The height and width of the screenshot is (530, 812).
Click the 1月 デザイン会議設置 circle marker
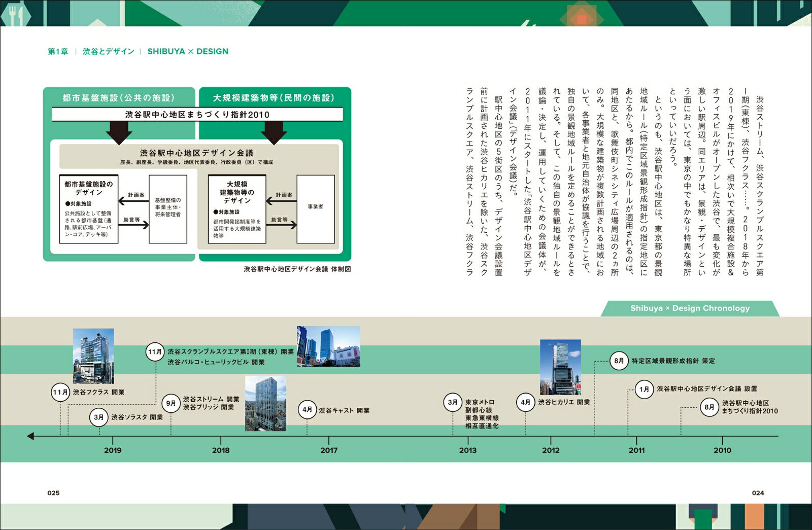click(644, 389)
